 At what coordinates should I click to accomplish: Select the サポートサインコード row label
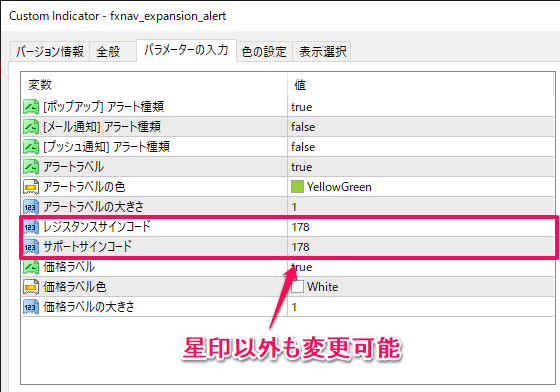88,246
